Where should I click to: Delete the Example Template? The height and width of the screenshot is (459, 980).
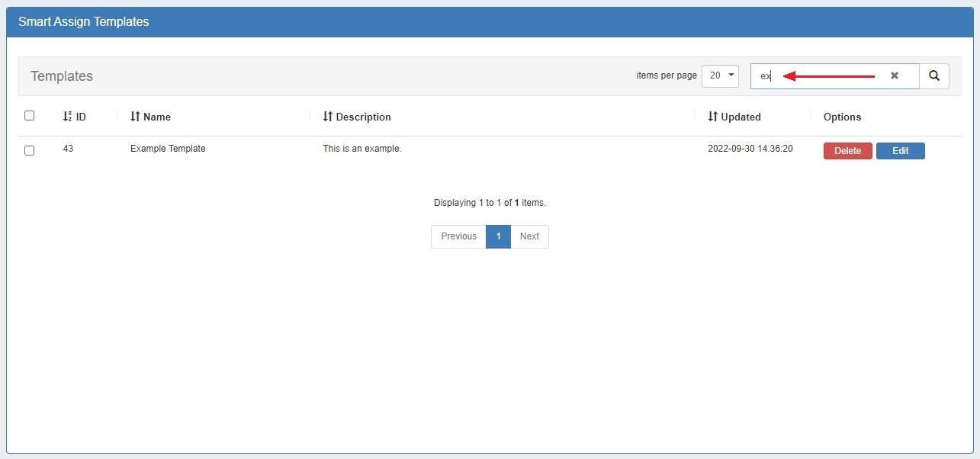coord(847,151)
